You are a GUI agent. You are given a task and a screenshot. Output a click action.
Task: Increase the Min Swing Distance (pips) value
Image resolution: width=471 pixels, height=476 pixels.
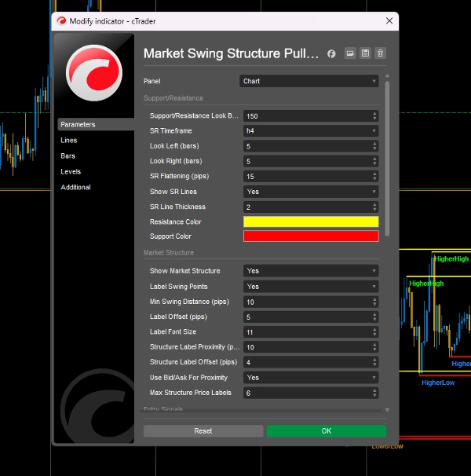pyautogui.click(x=374, y=299)
